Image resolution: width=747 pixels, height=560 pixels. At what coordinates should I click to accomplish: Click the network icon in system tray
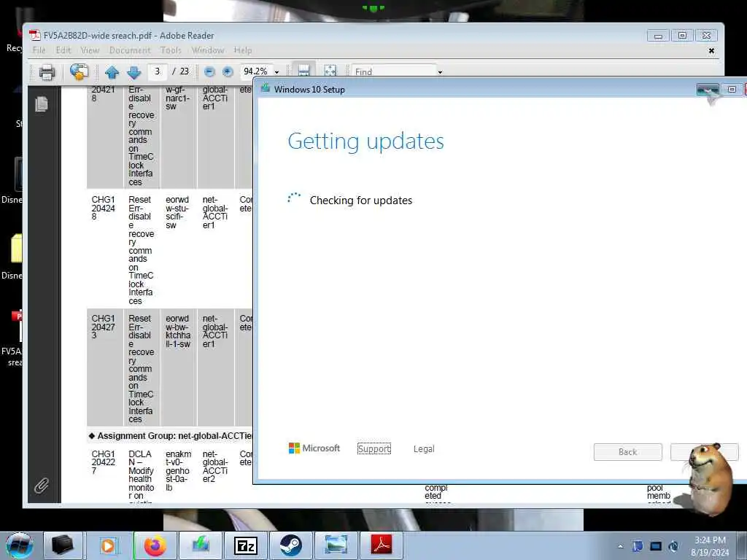click(x=638, y=546)
